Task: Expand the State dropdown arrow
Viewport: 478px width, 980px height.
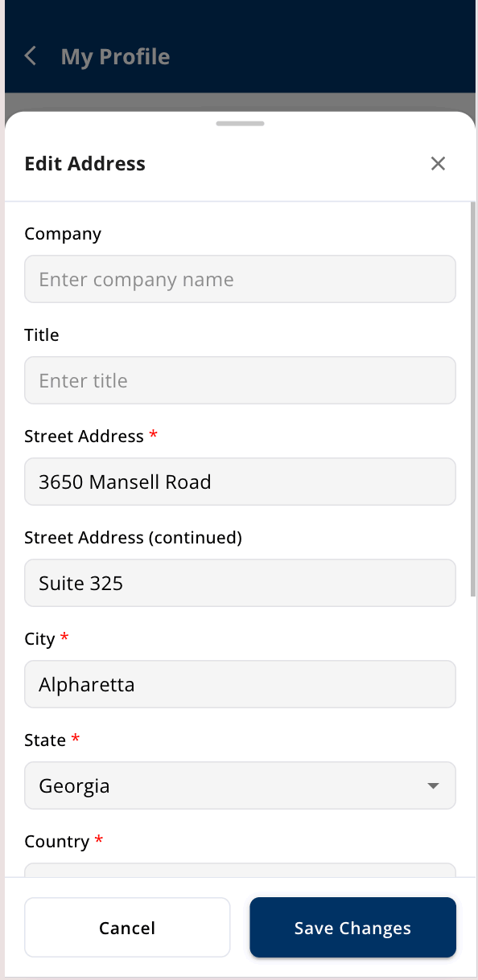Action: coord(433,786)
